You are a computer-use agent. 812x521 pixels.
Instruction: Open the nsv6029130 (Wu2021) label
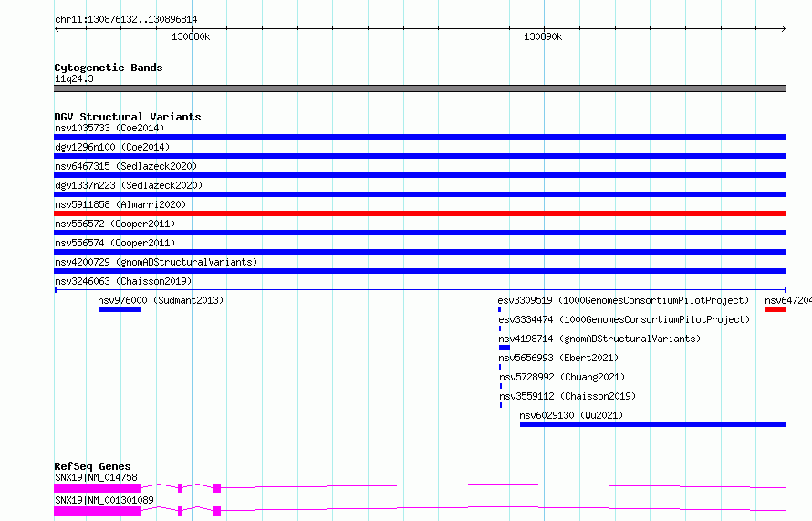point(571,415)
